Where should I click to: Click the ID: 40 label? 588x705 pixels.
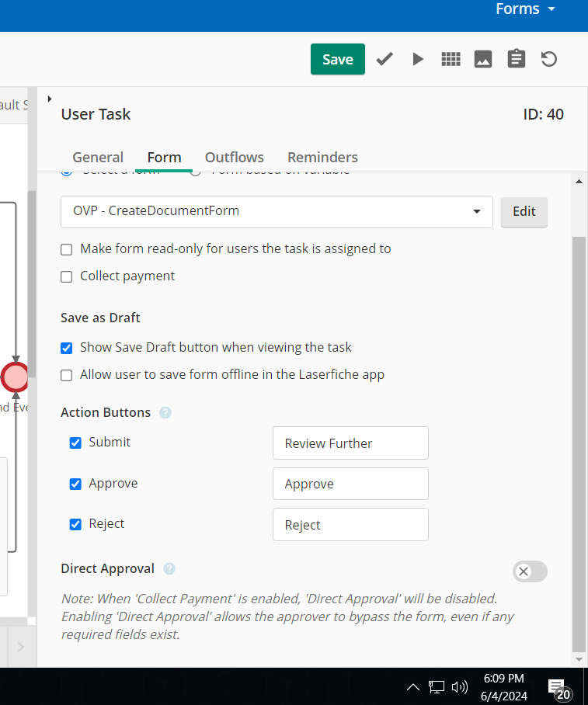tap(543, 114)
